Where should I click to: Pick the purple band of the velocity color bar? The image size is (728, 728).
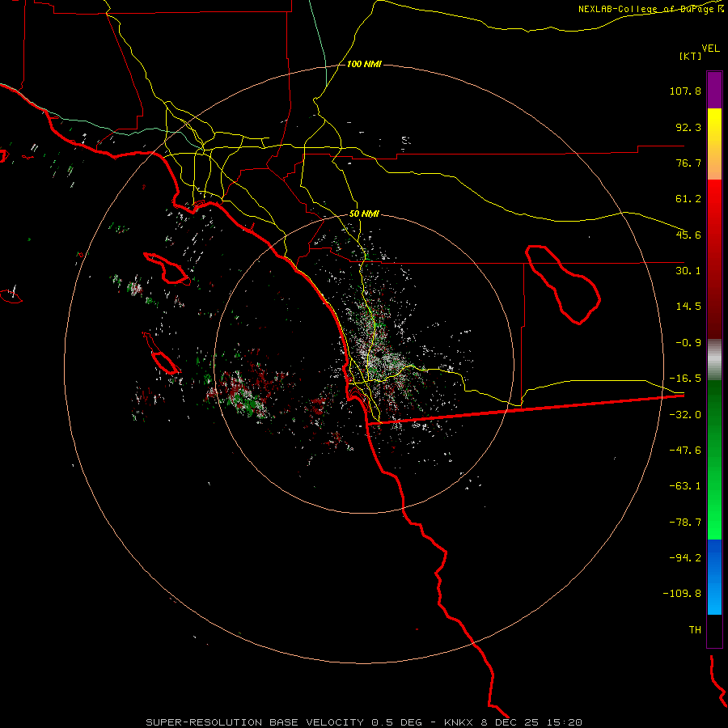(x=714, y=90)
